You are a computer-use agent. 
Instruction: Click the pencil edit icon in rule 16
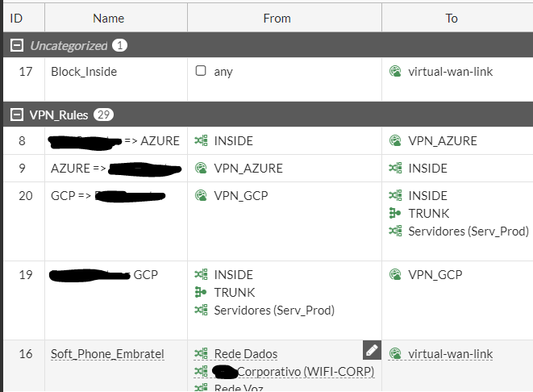(x=371, y=349)
